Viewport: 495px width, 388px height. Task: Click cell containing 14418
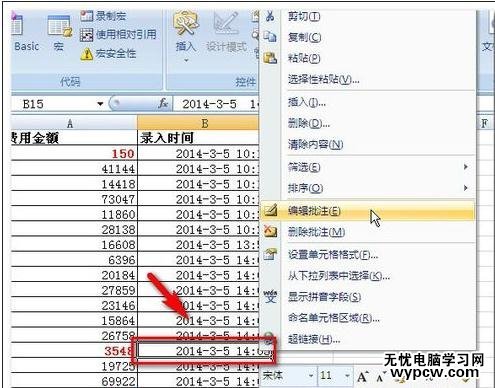[x=73, y=184]
